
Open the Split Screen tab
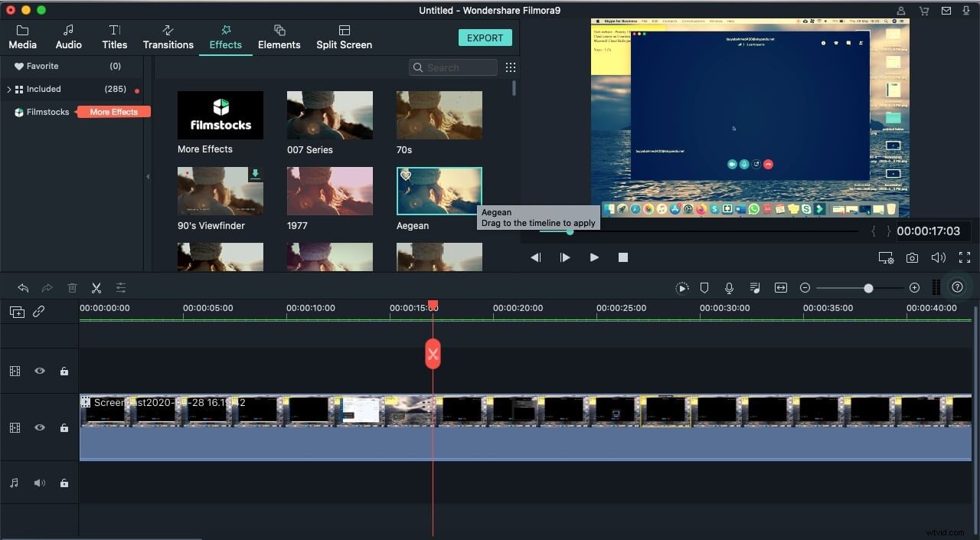pyautogui.click(x=344, y=37)
